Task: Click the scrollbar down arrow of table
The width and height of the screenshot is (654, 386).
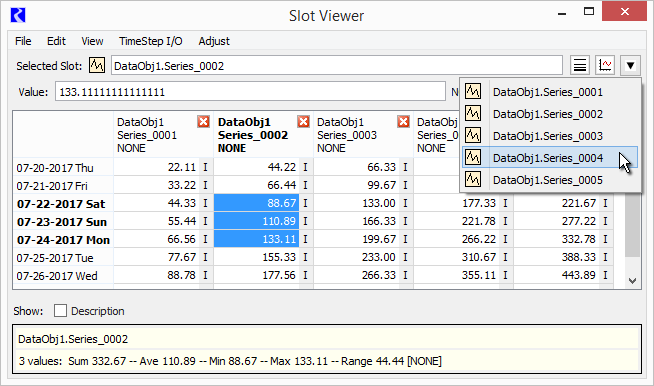Action: click(632, 281)
